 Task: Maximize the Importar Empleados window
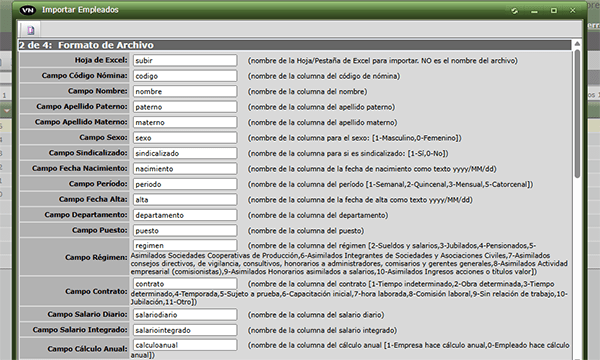pos(554,11)
